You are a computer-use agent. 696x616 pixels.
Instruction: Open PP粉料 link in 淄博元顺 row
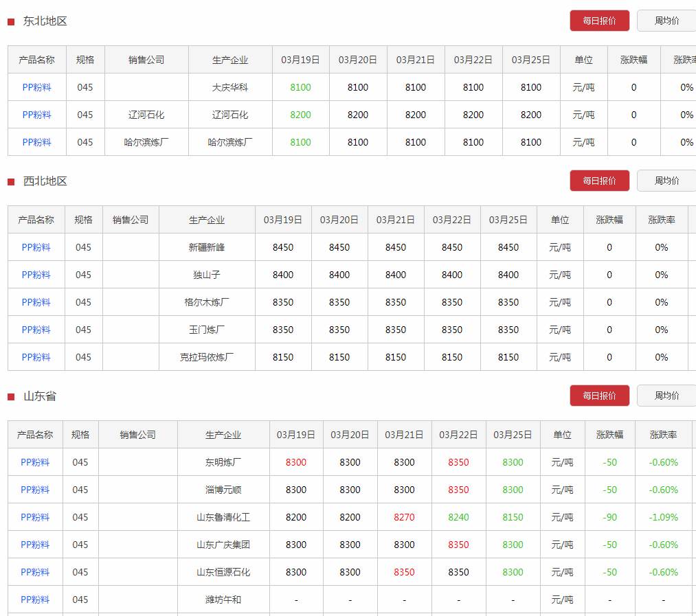pos(35,490)
